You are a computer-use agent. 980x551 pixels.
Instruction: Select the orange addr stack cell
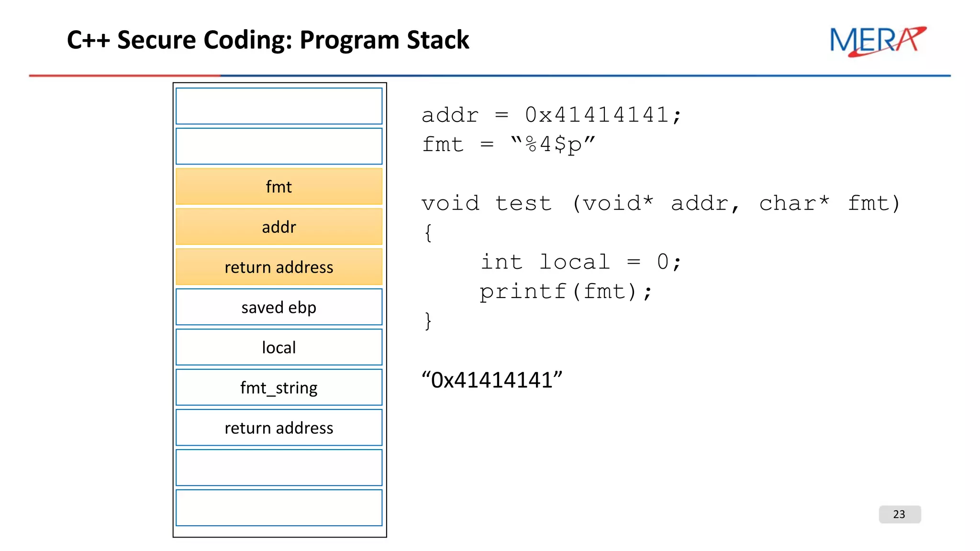pyautogui.click(x=279, y=227)
